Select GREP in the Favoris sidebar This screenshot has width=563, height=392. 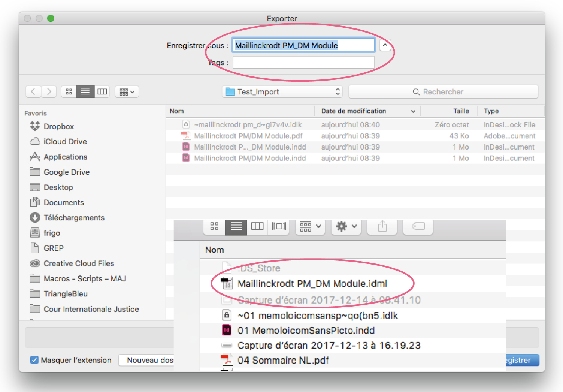click(46, 248)
